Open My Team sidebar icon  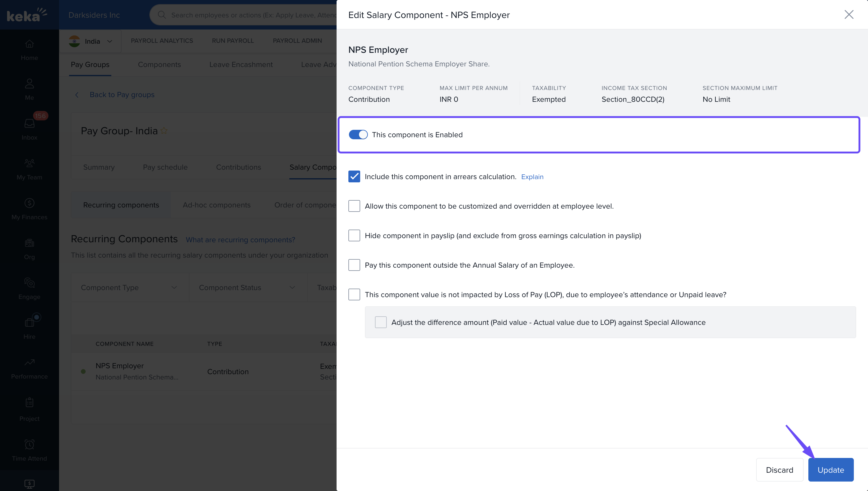29,163
